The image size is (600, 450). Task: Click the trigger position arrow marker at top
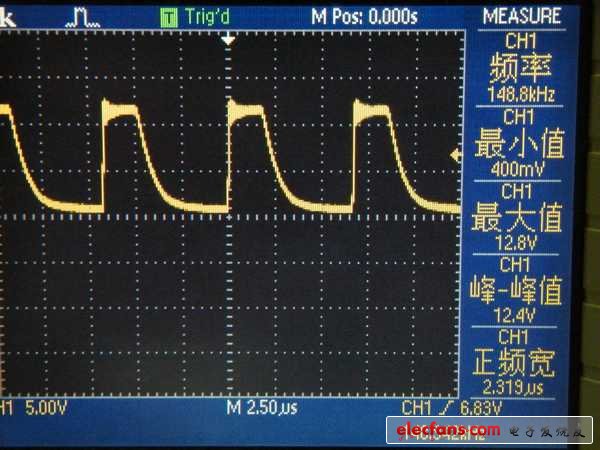coord(230,39)
